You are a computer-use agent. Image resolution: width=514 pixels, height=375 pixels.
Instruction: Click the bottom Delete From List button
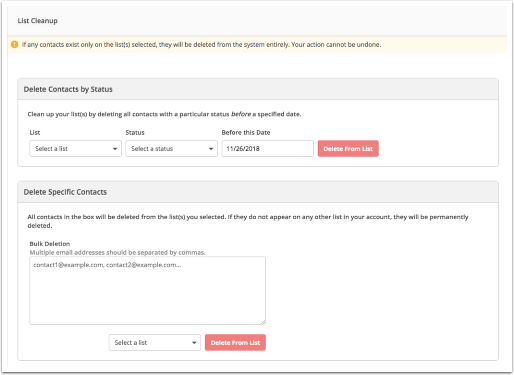coord(235,343)
